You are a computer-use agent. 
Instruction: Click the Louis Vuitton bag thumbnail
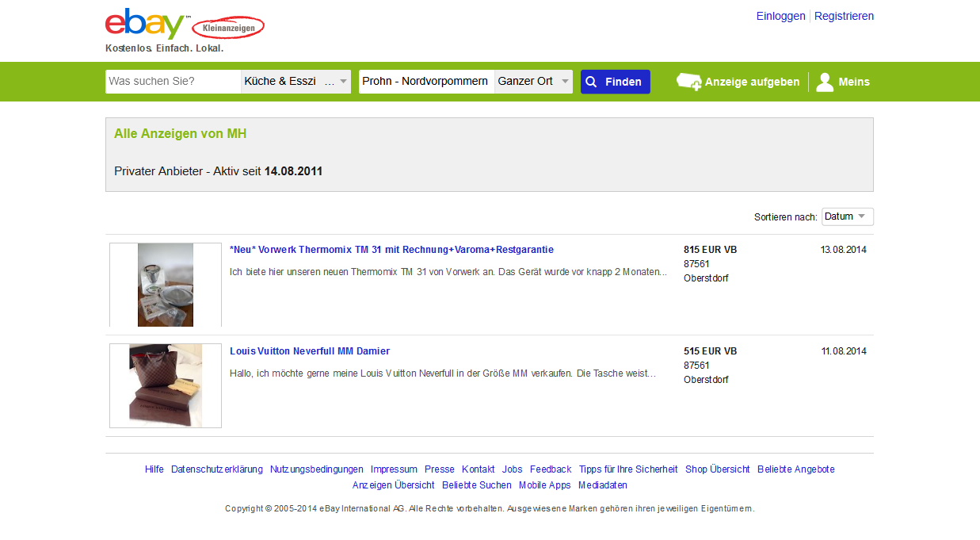coord(166,385)
